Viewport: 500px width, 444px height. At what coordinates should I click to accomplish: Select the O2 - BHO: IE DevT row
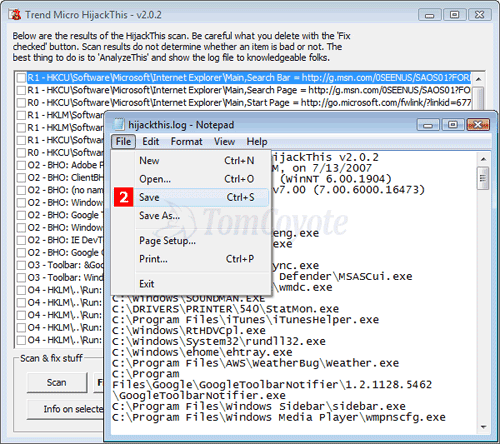[65, 240]
